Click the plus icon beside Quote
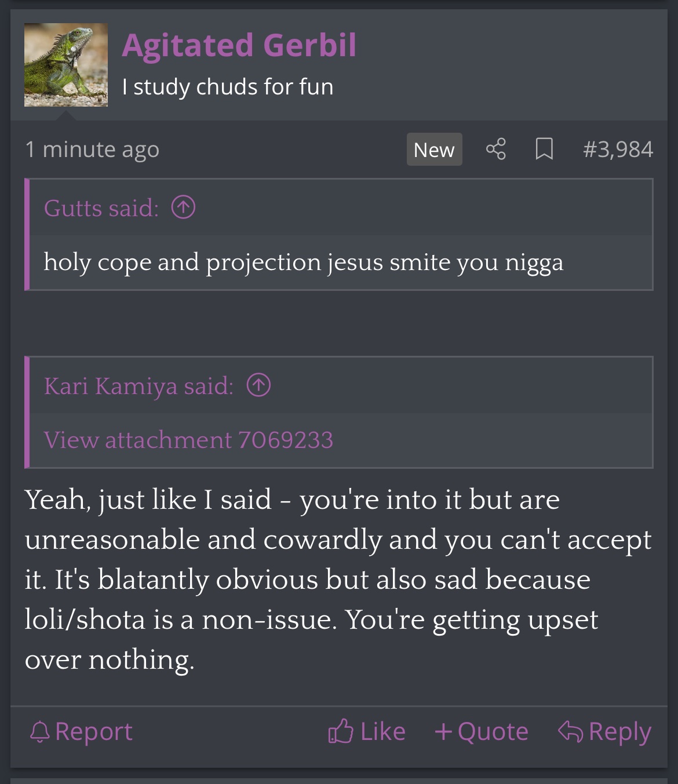The image size is (678, 784). pyautogui.click(x=443, y=732)
